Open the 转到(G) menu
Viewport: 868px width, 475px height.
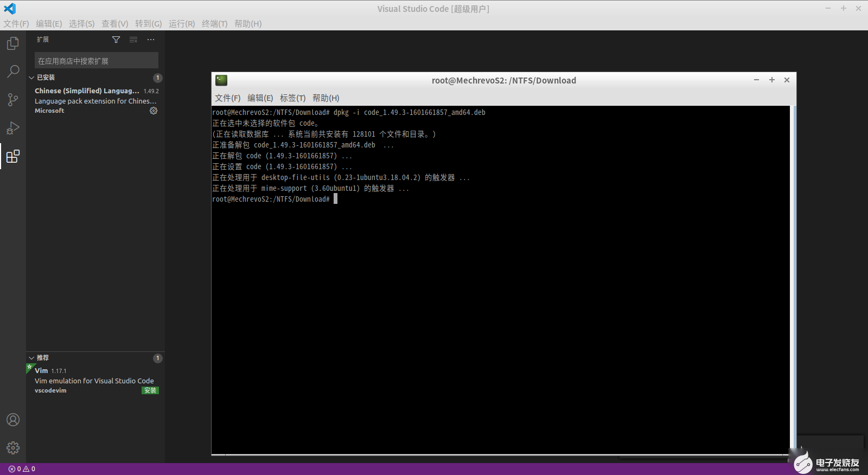(x=149, y=24)
